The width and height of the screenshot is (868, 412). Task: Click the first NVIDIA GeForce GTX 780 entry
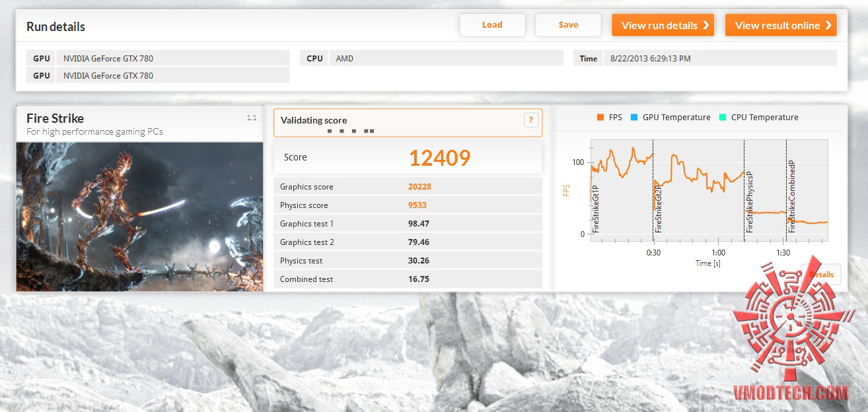[x=173, y=58]
